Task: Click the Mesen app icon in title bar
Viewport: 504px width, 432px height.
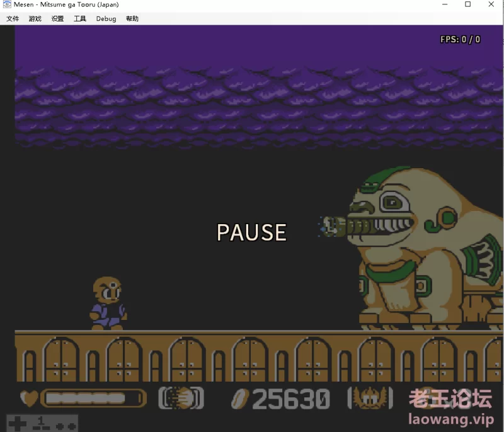Action: (x=7, y=4)
